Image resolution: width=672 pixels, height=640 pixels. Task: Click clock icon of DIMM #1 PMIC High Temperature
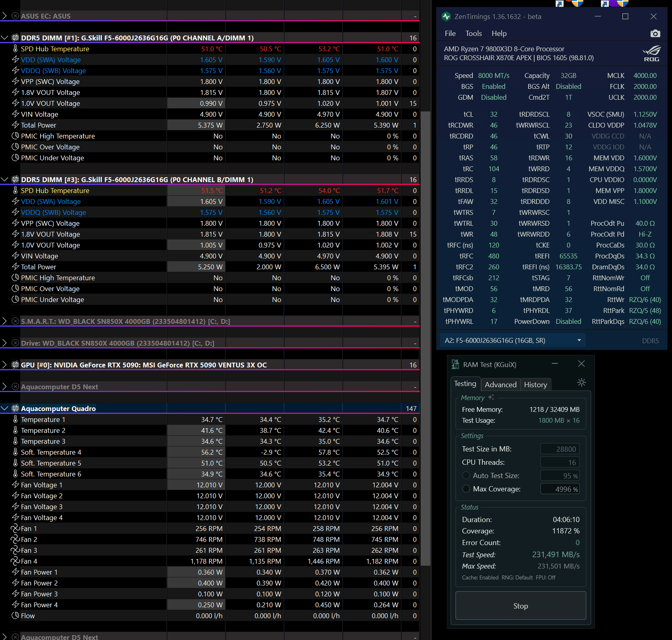coord(15,136)
